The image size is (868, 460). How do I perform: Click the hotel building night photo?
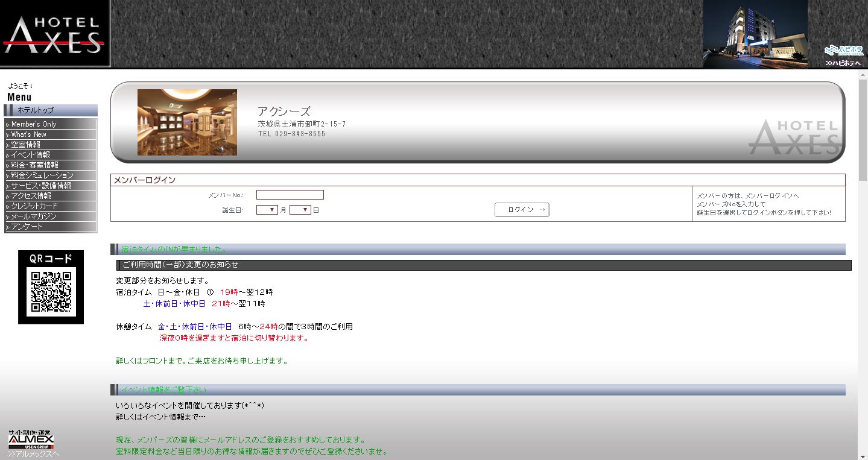tap(755, 34)
